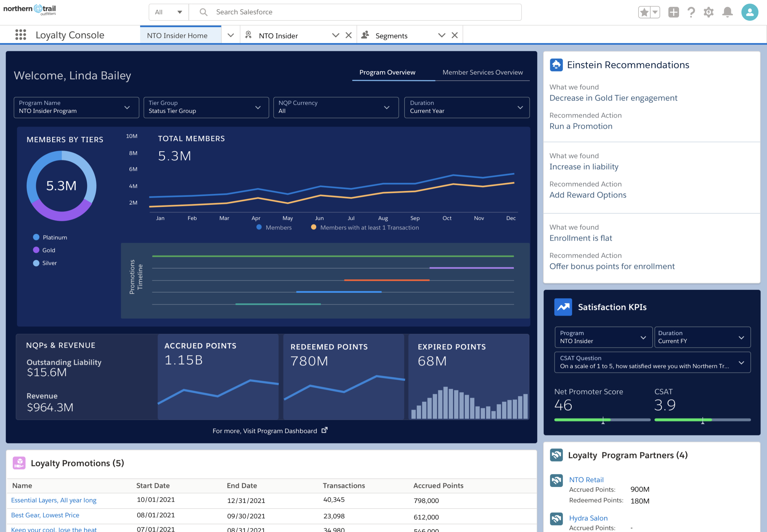
Task: Click the Members by Tiers donut chart
Action: 61,186
